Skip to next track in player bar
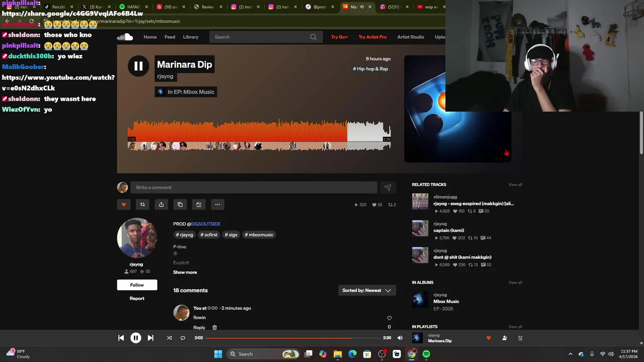 tap(150, 338)
